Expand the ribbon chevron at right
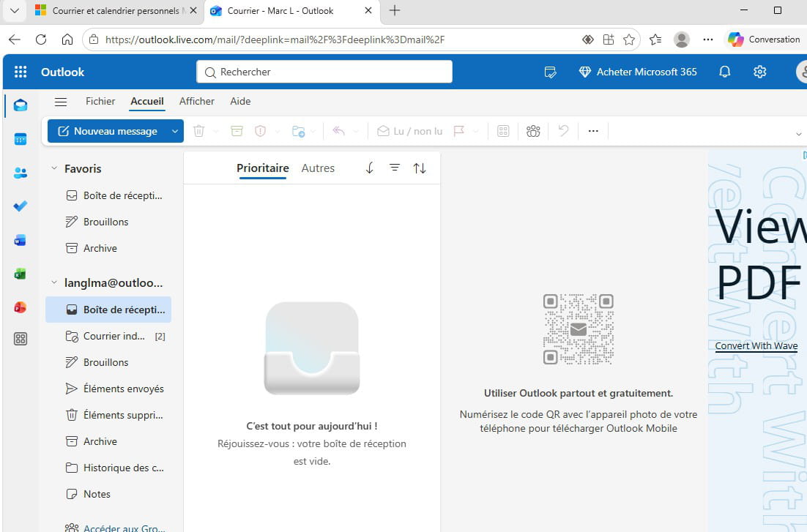Screen dimensions: 807x532 coord(799,134)
